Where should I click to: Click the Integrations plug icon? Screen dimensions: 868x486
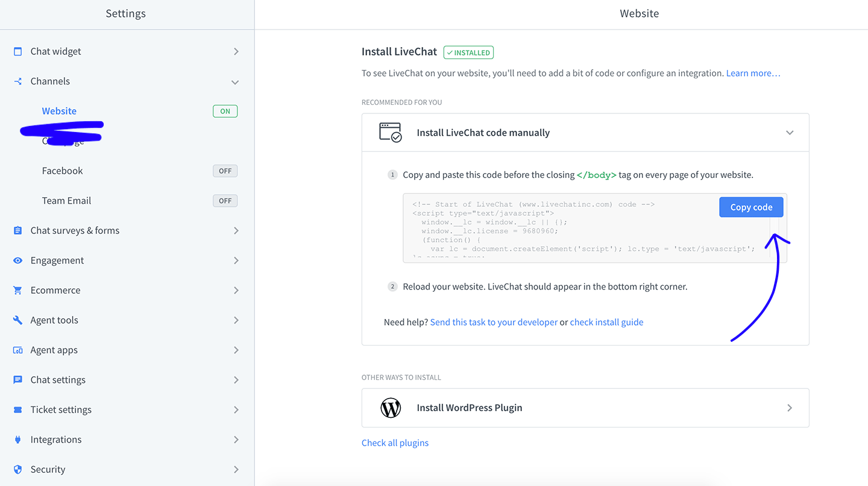pyautogui.click(x=17, y=440)
